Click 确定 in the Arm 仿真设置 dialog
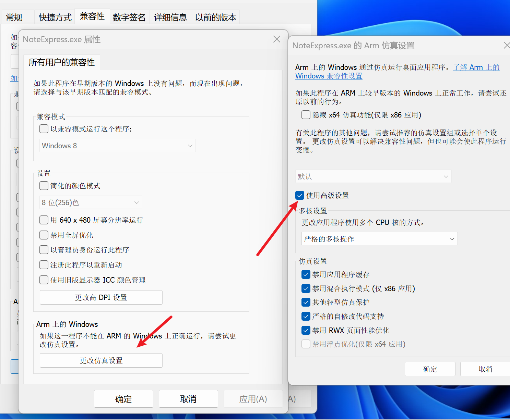Image resolution: width=510 pixels, height=420 pixels. point(430,369)
